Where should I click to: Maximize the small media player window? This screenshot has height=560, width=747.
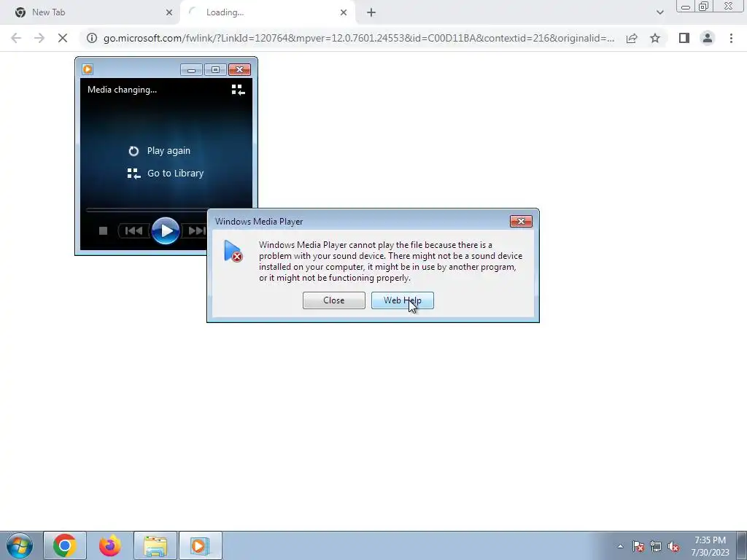click(215, 70)
